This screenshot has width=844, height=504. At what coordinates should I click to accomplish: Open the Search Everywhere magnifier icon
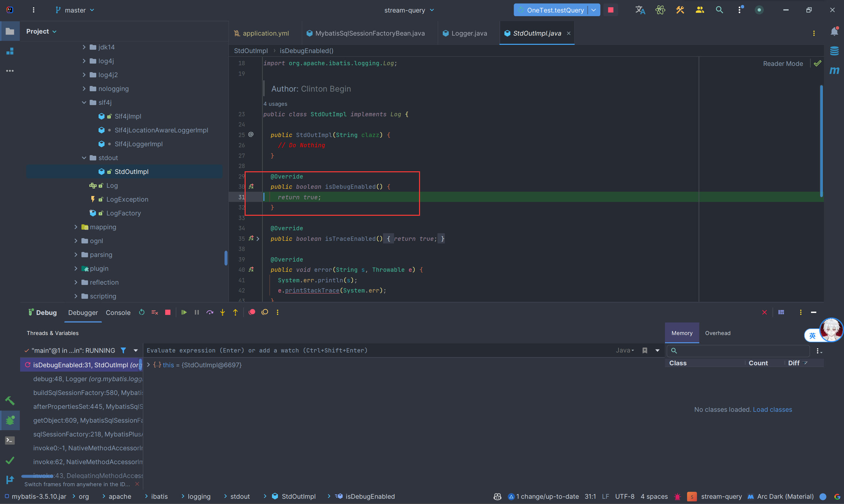click(719, 10)
